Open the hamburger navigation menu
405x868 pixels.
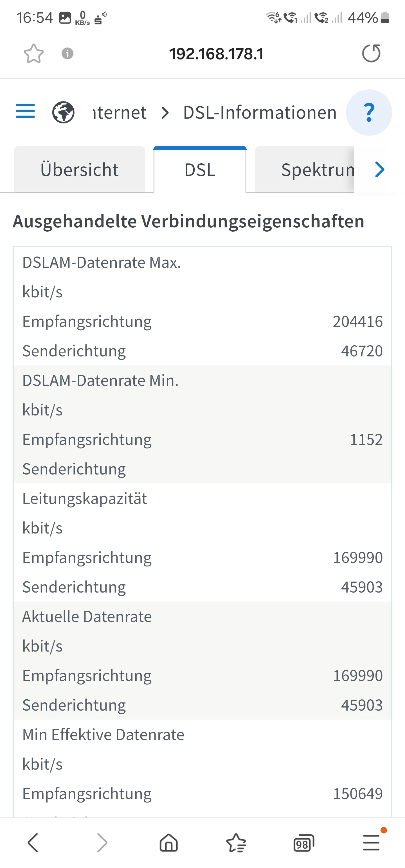[x=25, y=112]
